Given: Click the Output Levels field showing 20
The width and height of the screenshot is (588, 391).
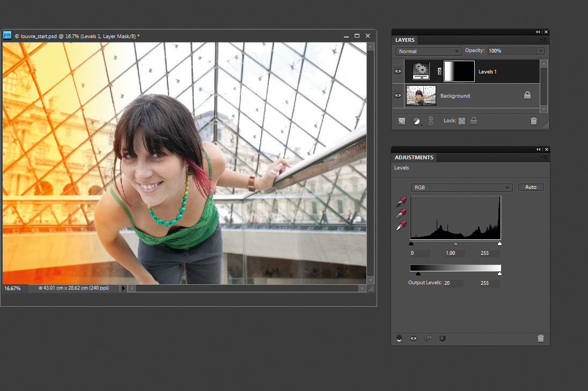Looking at the screenshot, I should pos(453,283).
